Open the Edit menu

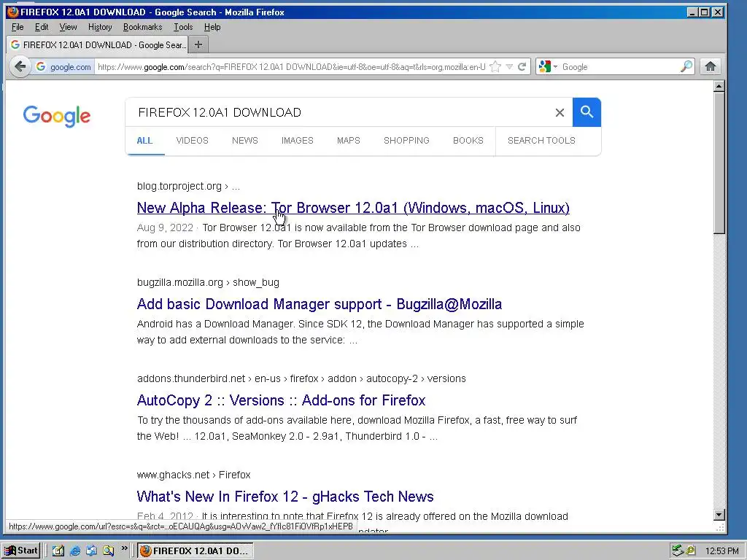coord(42,27)
